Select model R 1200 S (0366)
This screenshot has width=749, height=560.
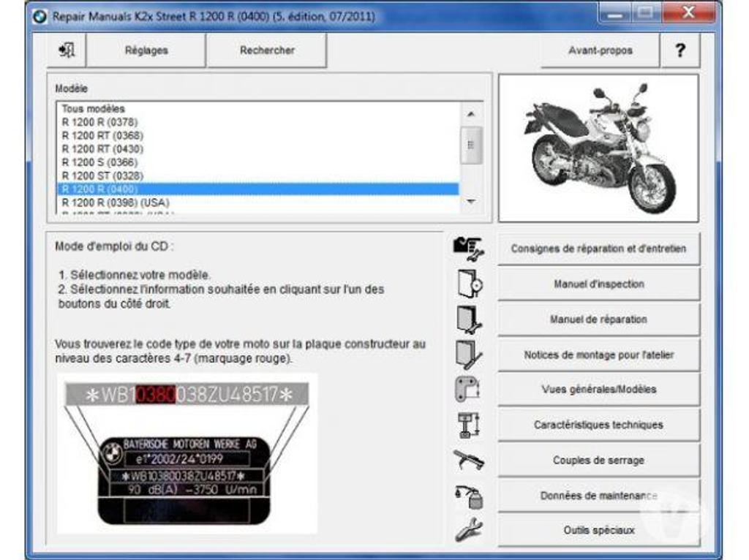pos(258,162)
